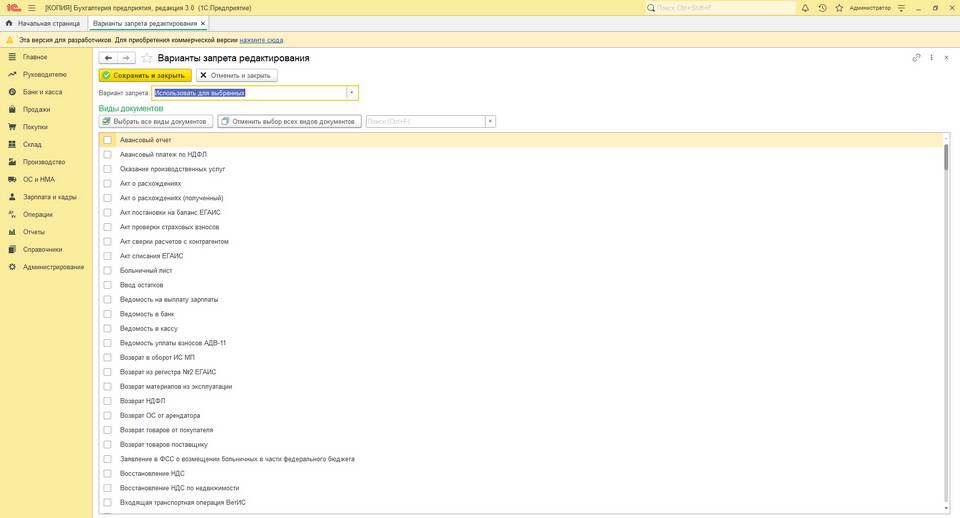The image size is (960, 518).
Task: Open history clock icon
Action: click(822, 8)
